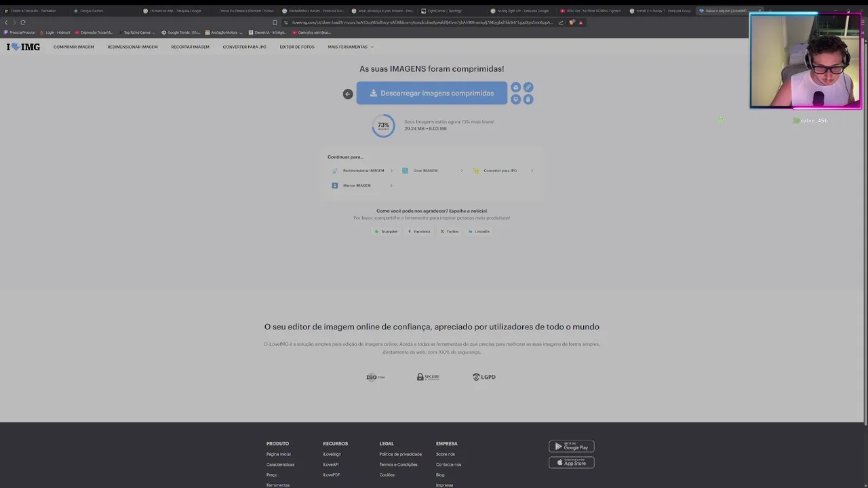The height and width of the screenshot is (488, 868).
Task: Save compressed images to Dropbox
Action: (515, 100)
